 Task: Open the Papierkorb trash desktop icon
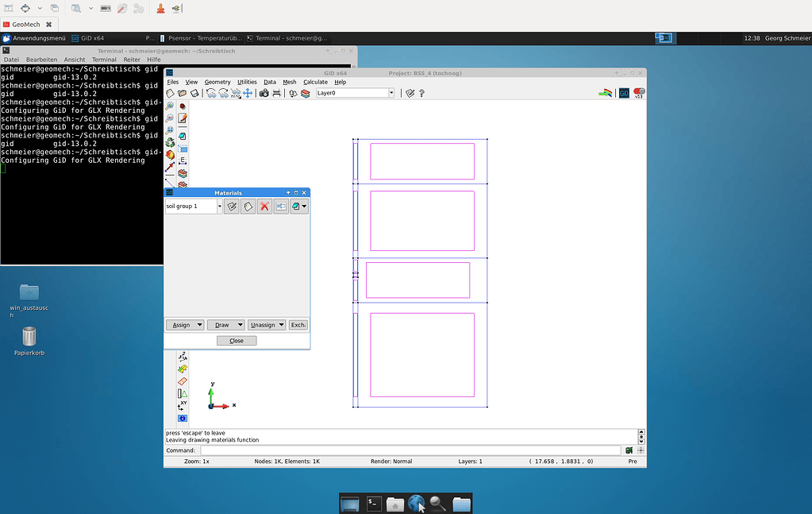(x=29, y=337)
